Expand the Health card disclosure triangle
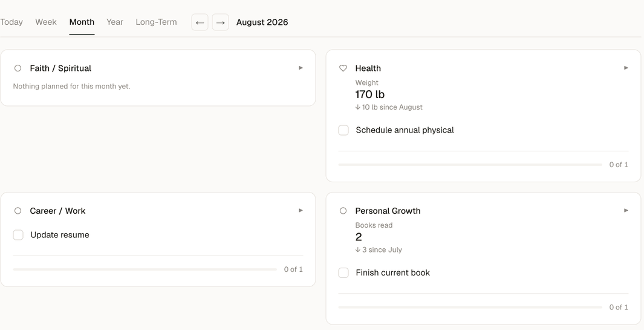This screenshot has height=330, width=644. [626, 68]
